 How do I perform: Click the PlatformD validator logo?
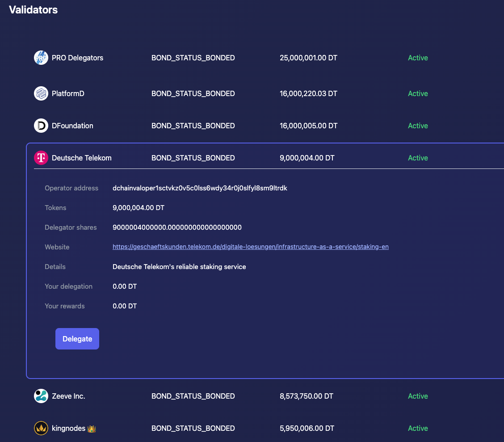pos(41,93)
